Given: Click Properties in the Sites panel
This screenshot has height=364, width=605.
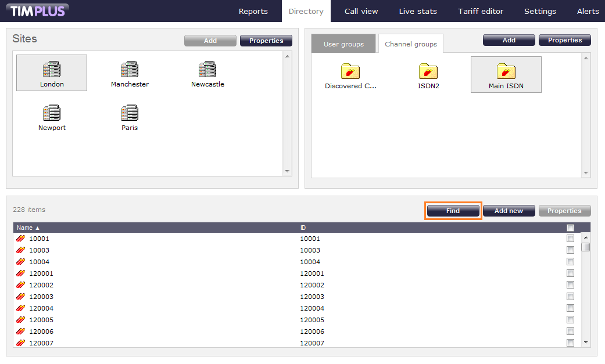Looking at the screenshot, I should [x=266, y=41].
